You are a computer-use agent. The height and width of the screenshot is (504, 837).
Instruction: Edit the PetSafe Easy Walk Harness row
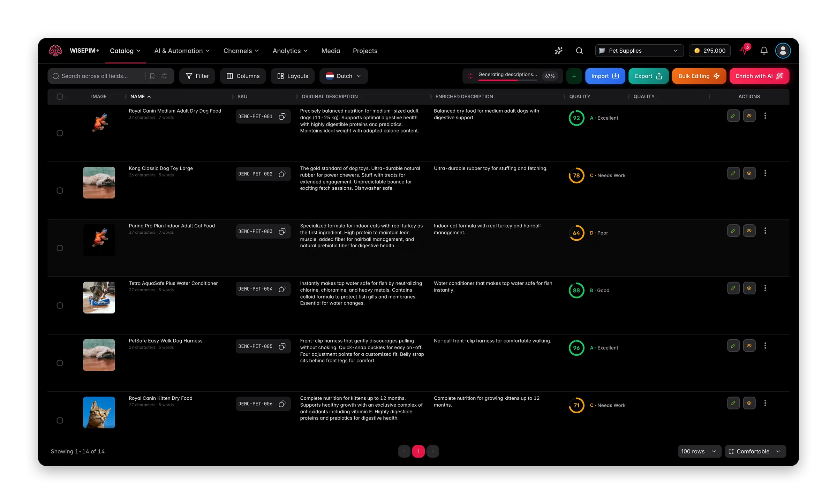point(733,346)
